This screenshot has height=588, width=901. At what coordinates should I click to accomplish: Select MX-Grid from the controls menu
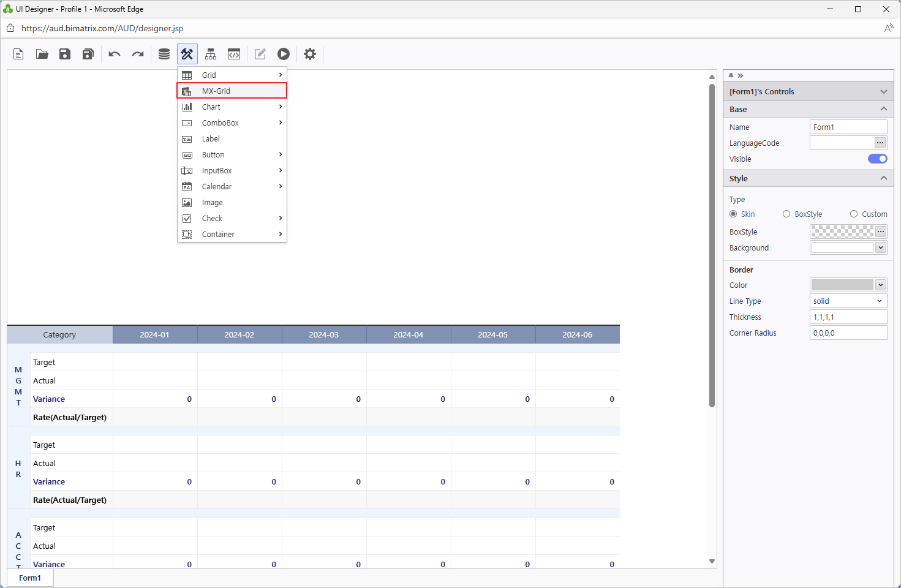coord(232,91)
